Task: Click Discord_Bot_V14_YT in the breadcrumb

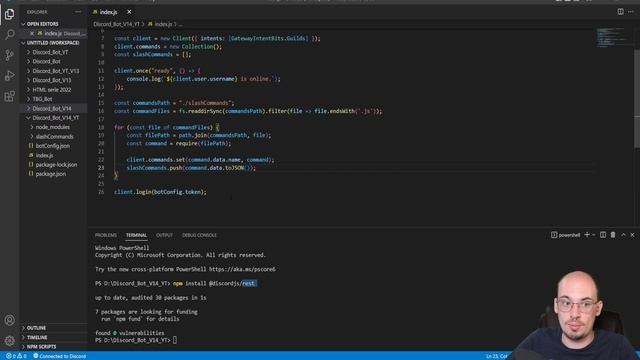Action: tap(117, 24)
